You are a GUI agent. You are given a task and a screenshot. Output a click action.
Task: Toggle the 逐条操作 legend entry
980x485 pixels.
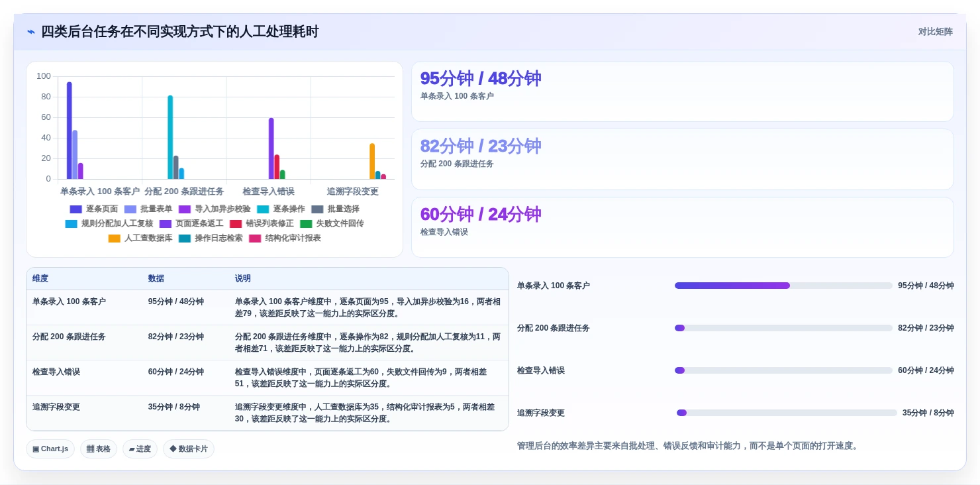coord(281,209)
